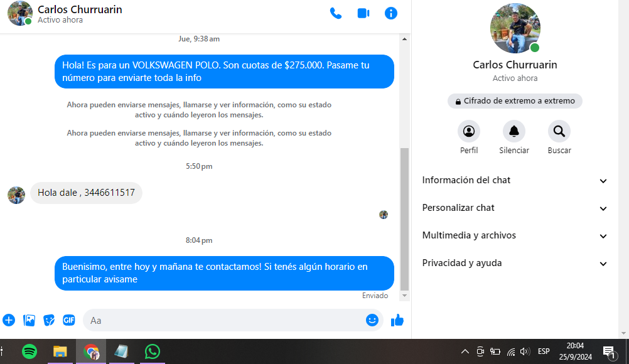The image size is (629, 364).
Task: Open the Meet Now camera tray icon
Action: click(480, 351)
